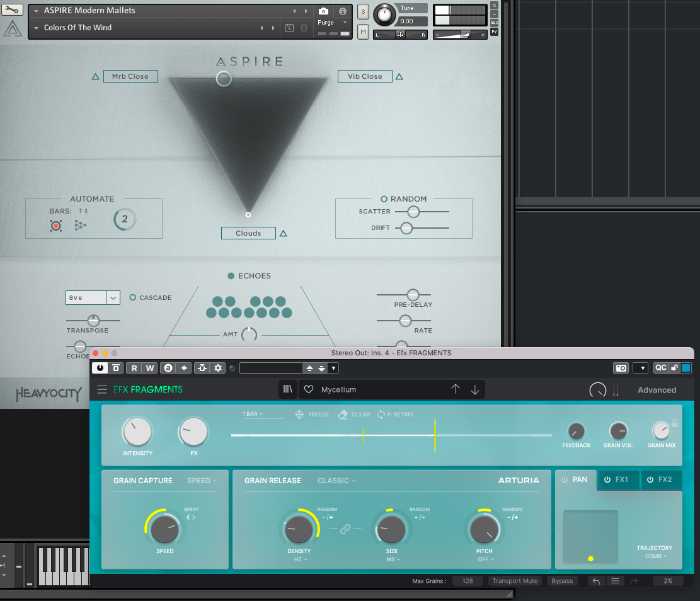This screenshot has height=601, width=700.
Task: Switch to the FX1 tab
Action: [618, 480]
